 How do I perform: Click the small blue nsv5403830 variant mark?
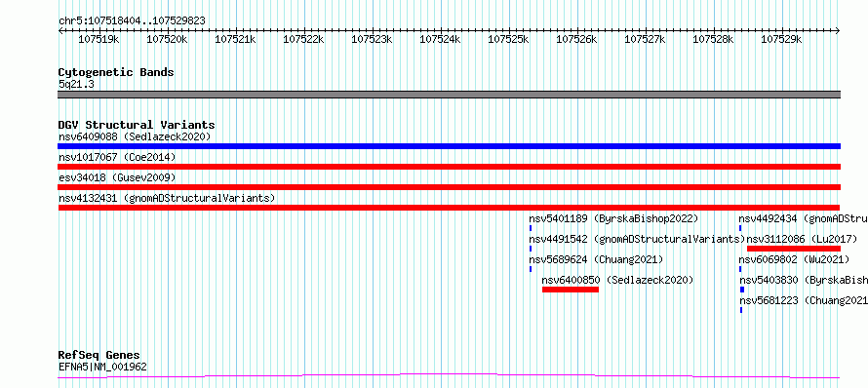point(742,290)
